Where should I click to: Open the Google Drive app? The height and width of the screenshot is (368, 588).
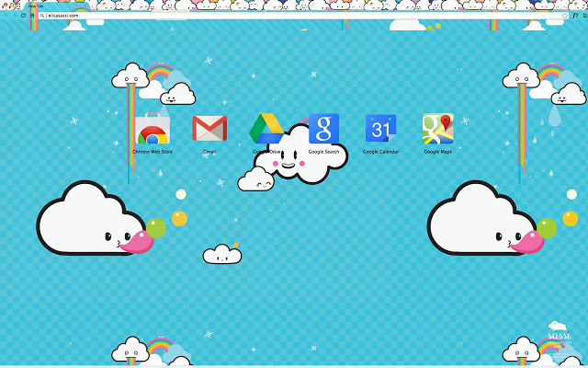(266, 129)
